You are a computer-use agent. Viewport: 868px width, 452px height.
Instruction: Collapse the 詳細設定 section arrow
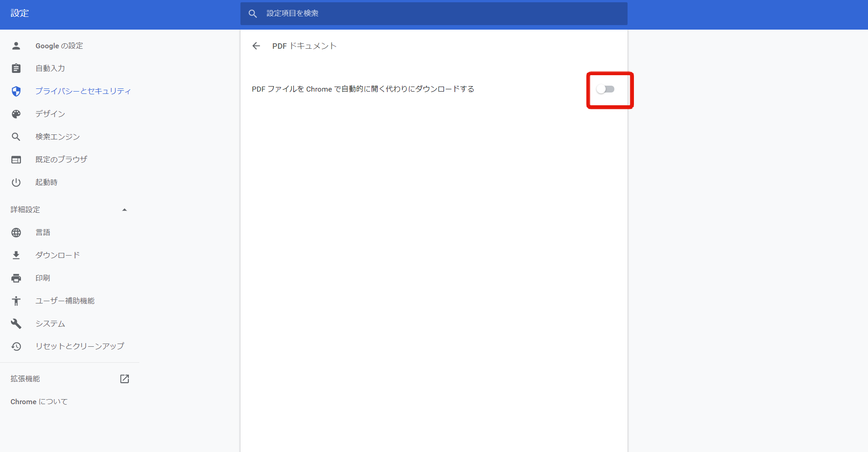tap(124, 210)
